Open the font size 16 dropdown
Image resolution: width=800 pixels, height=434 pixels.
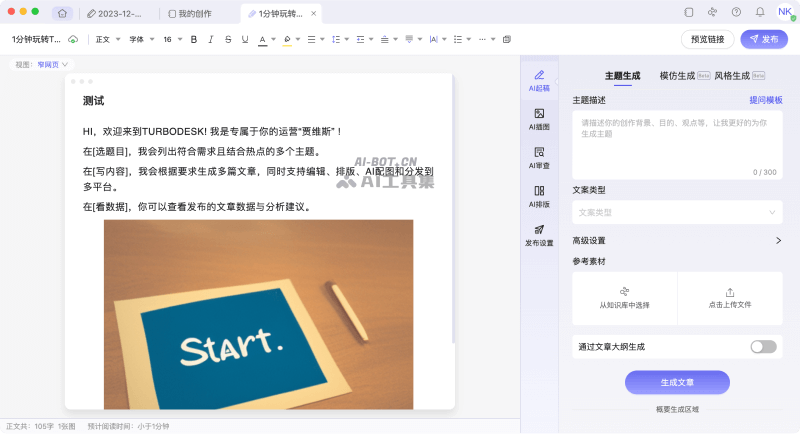[171, 39]
